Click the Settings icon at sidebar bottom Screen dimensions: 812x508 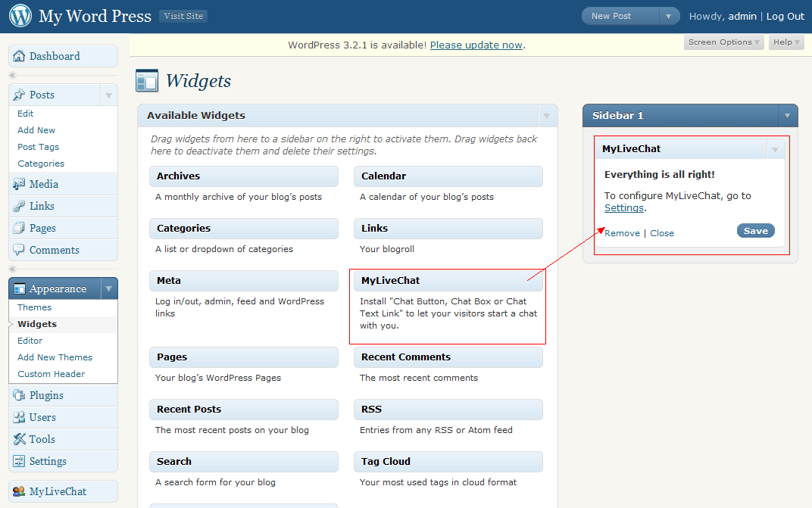coord(20,461)
